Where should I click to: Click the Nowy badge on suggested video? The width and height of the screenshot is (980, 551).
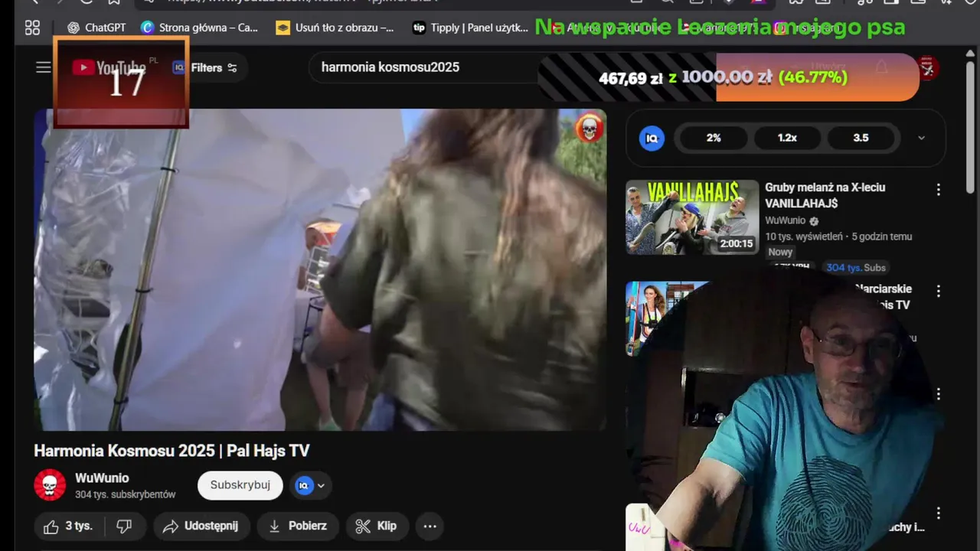(x=780, y=252)
